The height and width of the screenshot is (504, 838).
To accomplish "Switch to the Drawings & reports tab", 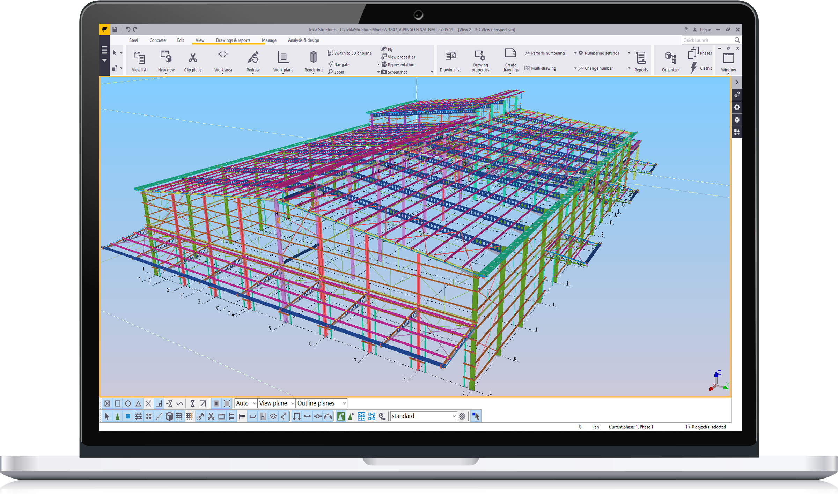I will tap(233, 40).
